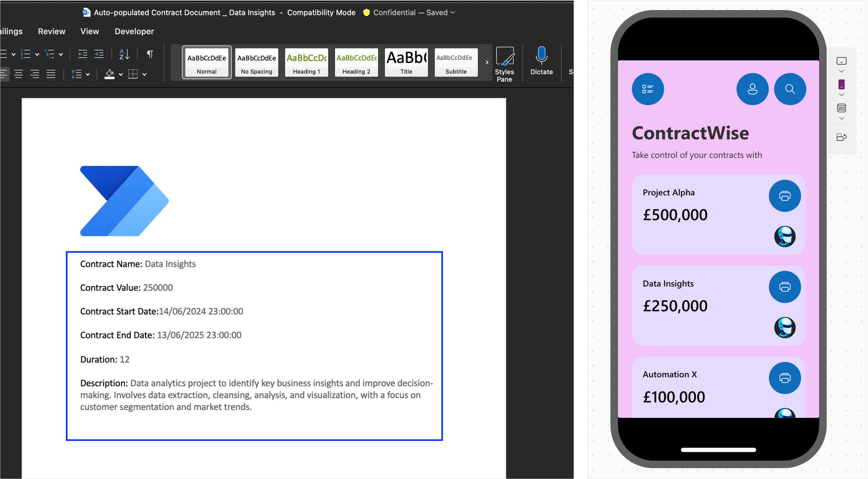Apply the Title style
The image size is (868, 479).
(x=406, y=62)
